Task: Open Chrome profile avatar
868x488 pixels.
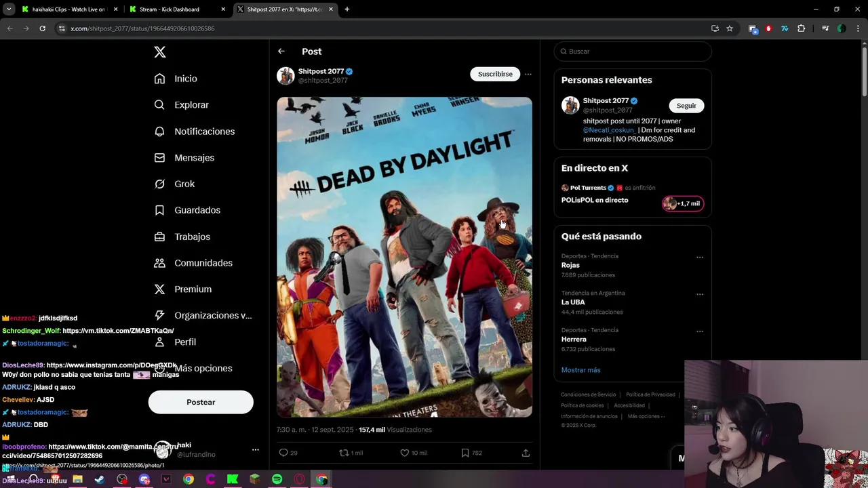Action: (x=842, y=28)
